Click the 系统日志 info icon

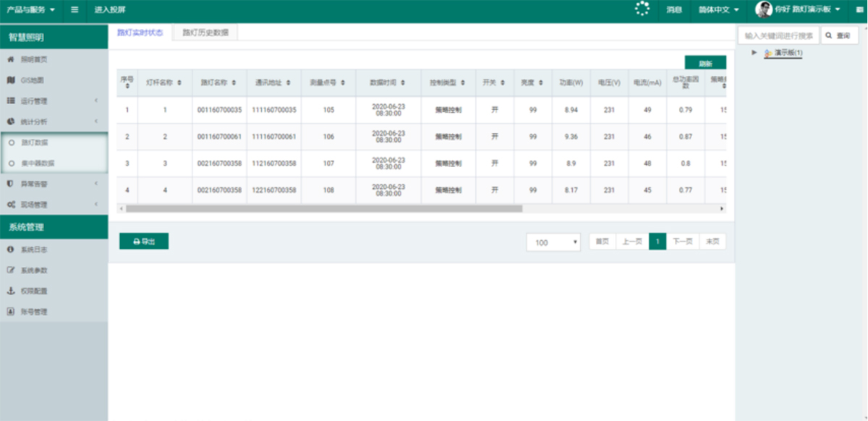point(11,250)
